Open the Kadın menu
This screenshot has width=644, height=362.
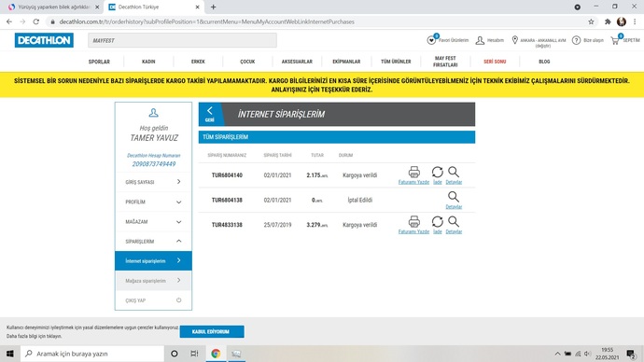click(x=148, y=62)
